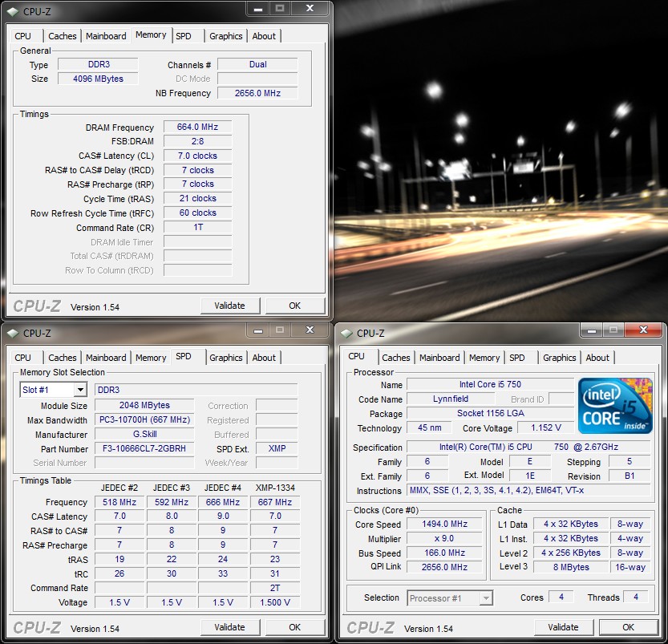Click the DRAM Frequency value 664.0 MHz
Viewport: 668px width, 644px height.
point(197,127)
